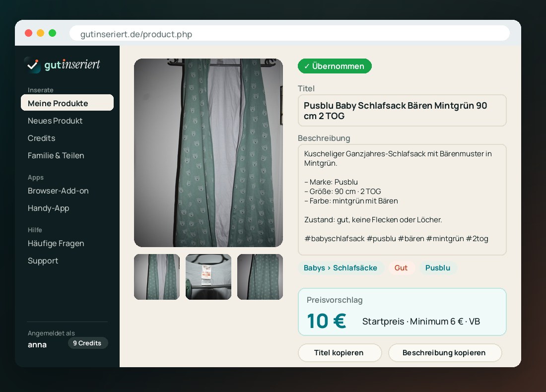The image size is (546, 392).
Task: Click the Babys › Schlafsäcke category tag
Action: point(341,268)
